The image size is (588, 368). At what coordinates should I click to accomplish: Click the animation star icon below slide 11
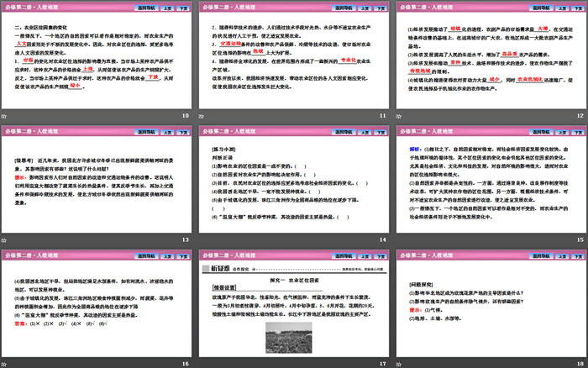point(202,115)
